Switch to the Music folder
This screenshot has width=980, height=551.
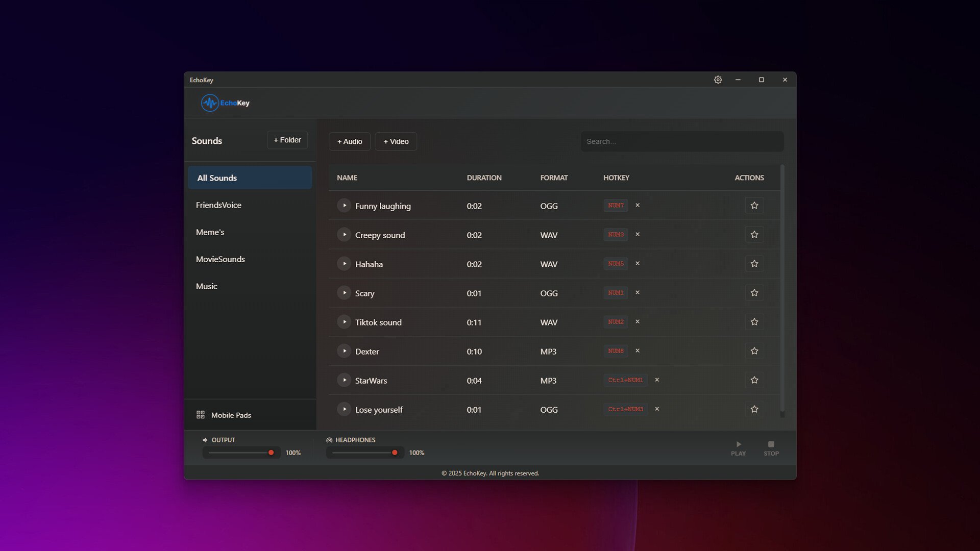(207, 286)
